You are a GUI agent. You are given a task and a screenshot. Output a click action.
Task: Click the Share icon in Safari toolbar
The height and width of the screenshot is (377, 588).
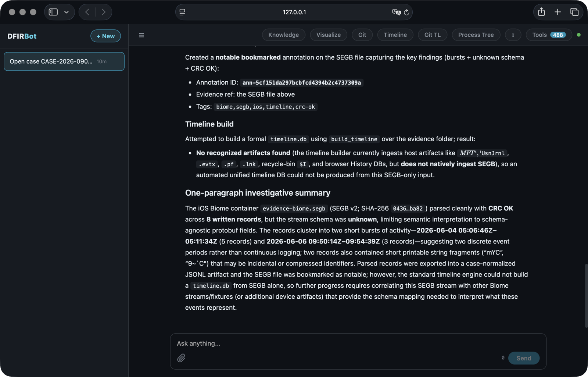point(541,12)
